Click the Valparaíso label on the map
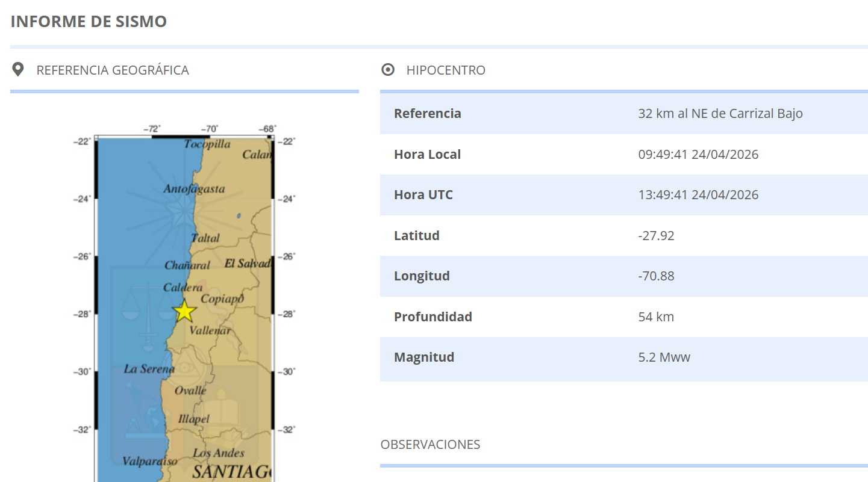Viewport: 868px width, 482px height. pos(150,462)
